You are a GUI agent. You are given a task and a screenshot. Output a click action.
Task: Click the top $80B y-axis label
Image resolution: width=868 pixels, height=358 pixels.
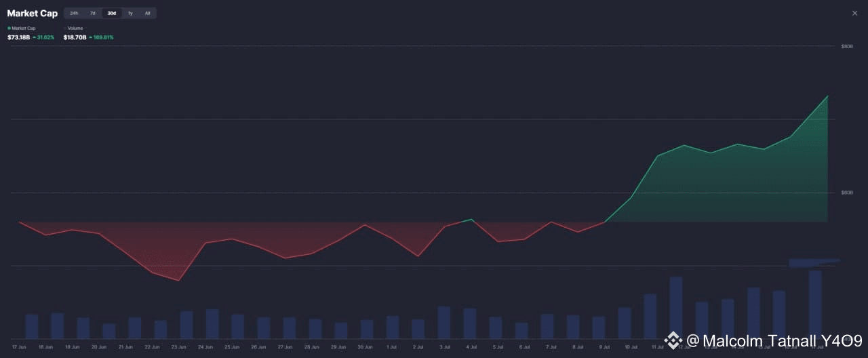846,46
